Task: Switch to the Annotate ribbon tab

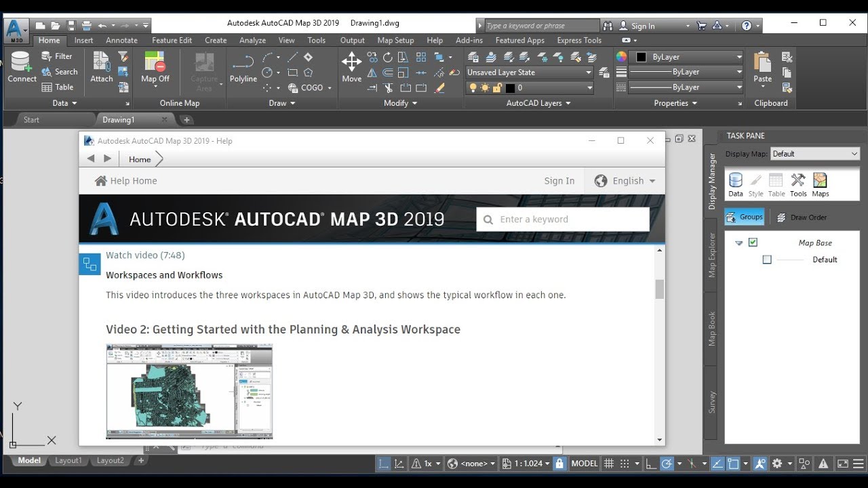Action: click(x=121, y=40)
